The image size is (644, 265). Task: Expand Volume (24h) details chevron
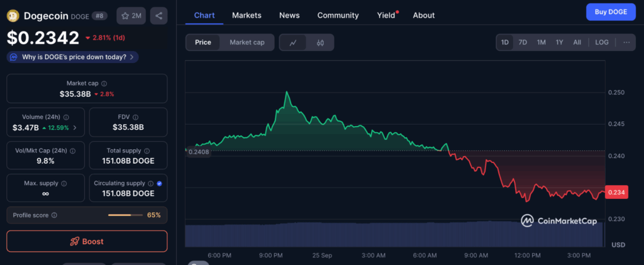click(75, 128)
